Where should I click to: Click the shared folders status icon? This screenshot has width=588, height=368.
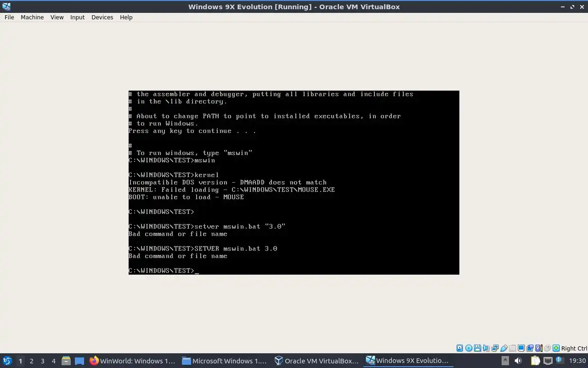[512, 348]
